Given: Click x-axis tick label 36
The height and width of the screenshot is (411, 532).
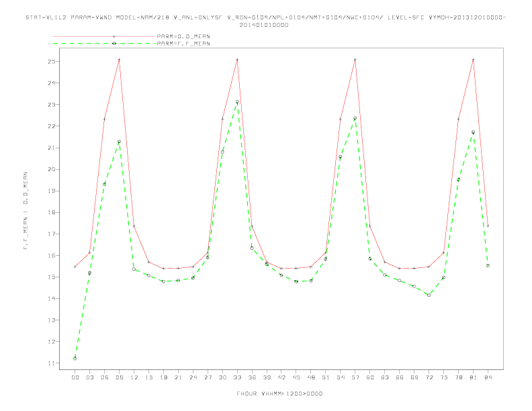Looking at the screenshot, I should point(252,377).
